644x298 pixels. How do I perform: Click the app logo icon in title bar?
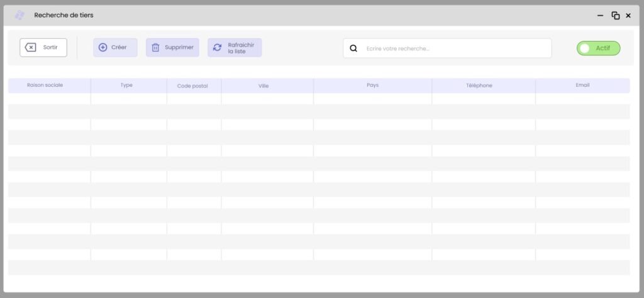click(x=19, y=15)
